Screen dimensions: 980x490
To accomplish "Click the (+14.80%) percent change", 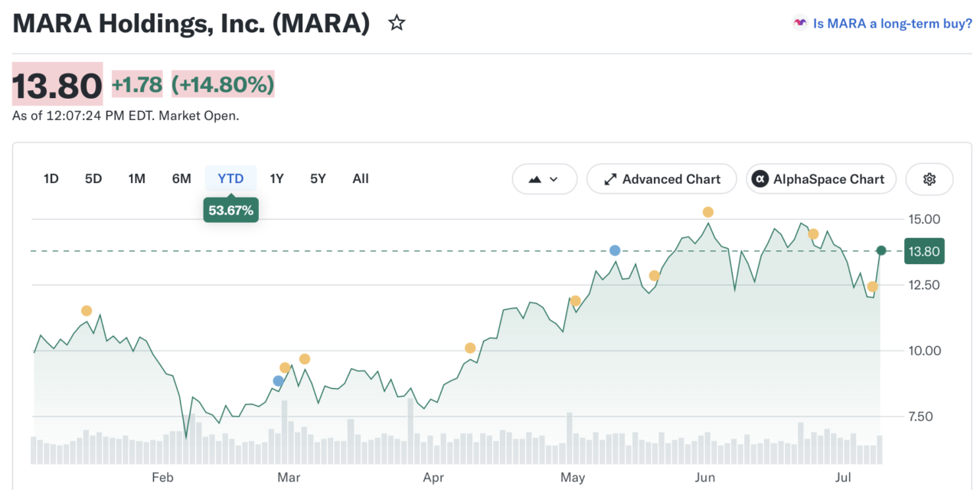I will pos(223,84).
